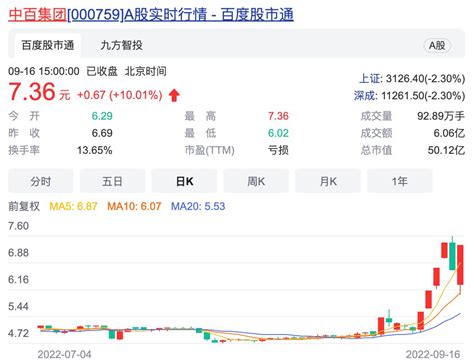Viewport: 474px width, 363px height.
Task: Click the red up-arrow price icon
Action: click(174, 95)
